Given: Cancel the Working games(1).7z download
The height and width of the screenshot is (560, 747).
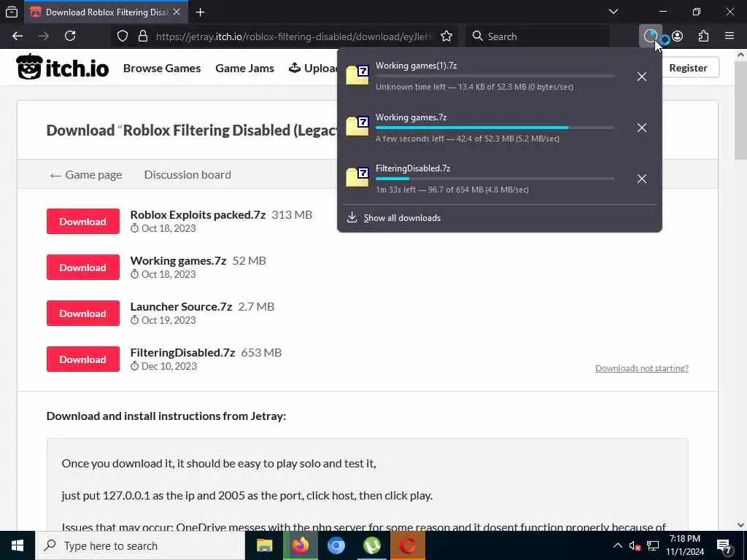Looking at the screenshot, I should click(x=642, y=76).
